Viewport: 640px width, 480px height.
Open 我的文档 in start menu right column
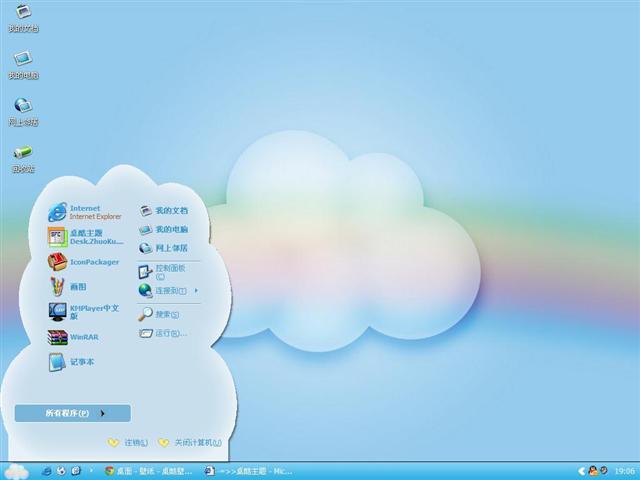(164, 211)
